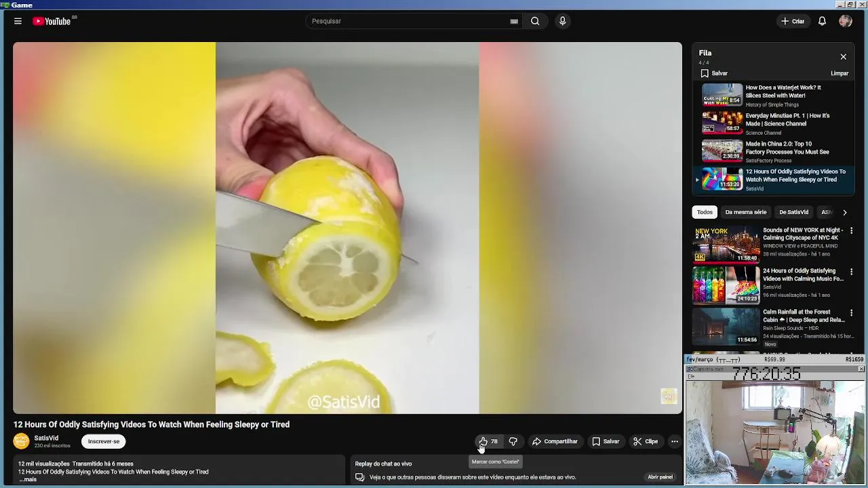The height and width of the screenshot is (488, 868).
Task: Open options menu for Sounds of NEW YORK video
Action: pyautogui.click(x=851, y=231)
